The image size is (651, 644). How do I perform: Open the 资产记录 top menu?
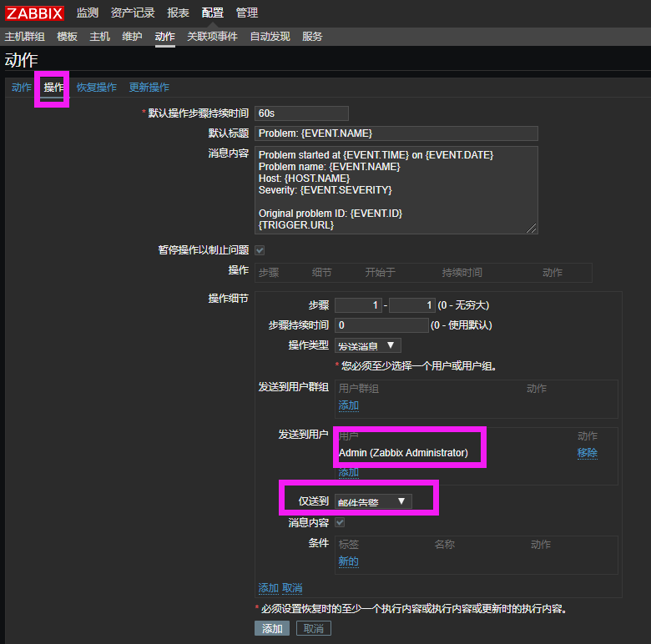[133, 13]
